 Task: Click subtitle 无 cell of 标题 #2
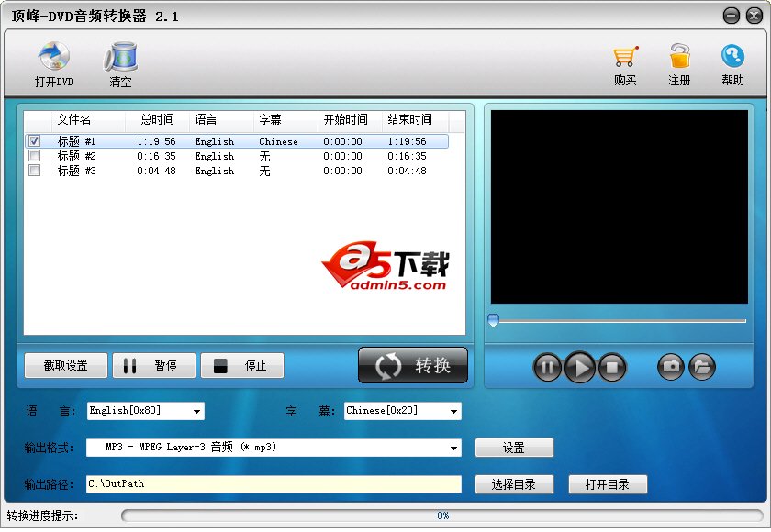264,156
